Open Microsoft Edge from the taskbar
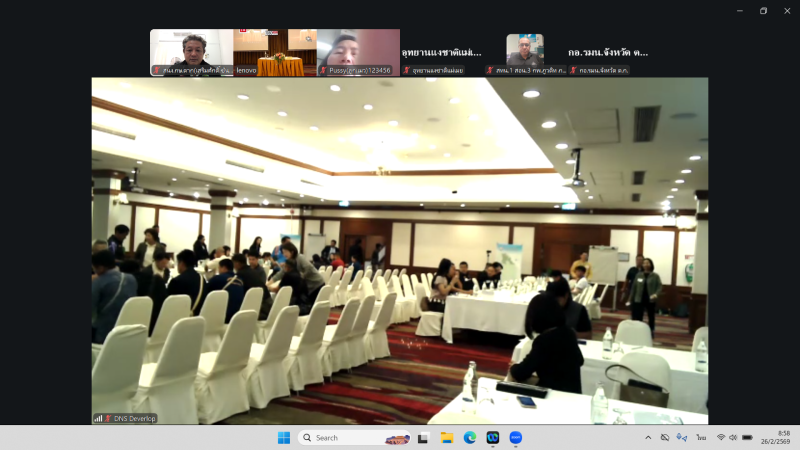This screenshot has height=450, width=800. [469, 438]
